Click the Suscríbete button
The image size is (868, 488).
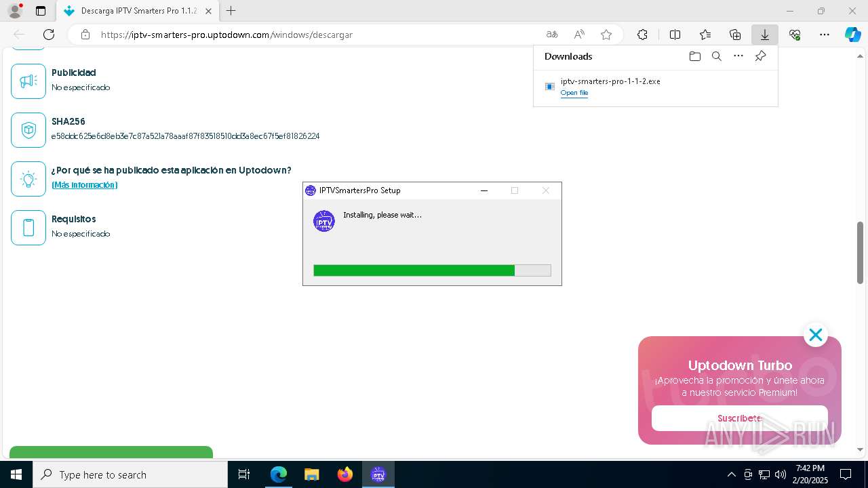(739, 418)
